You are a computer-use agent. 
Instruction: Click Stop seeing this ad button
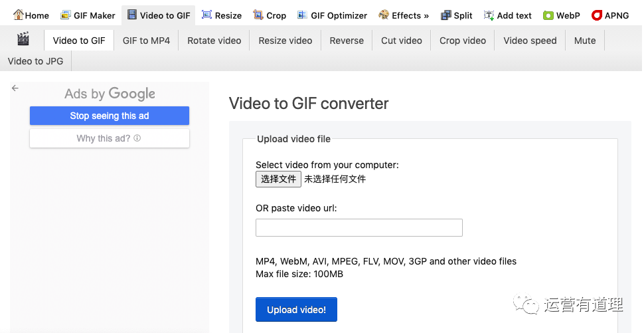110,116
